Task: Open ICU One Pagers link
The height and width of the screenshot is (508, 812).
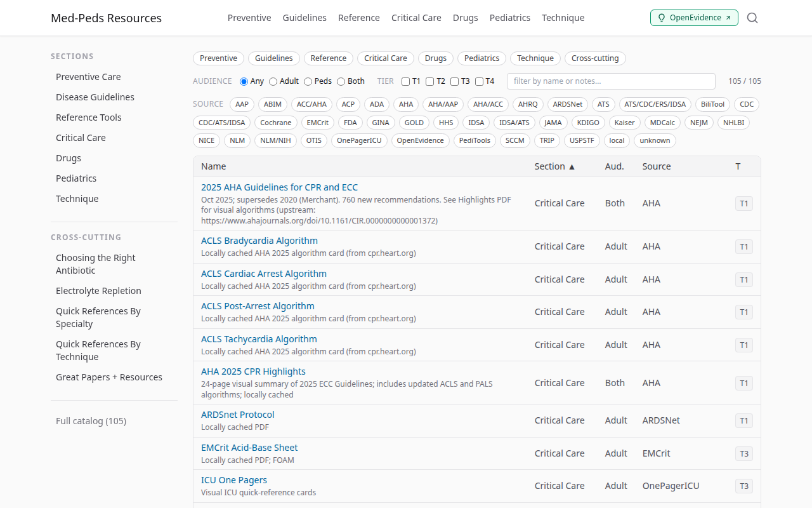Action: point(234,480)
